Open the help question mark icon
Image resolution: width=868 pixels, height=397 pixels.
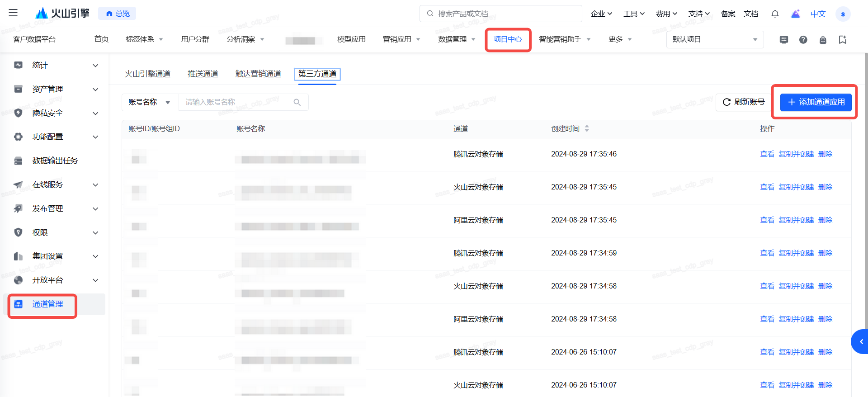pyautogui.click(x=803, y=40)
